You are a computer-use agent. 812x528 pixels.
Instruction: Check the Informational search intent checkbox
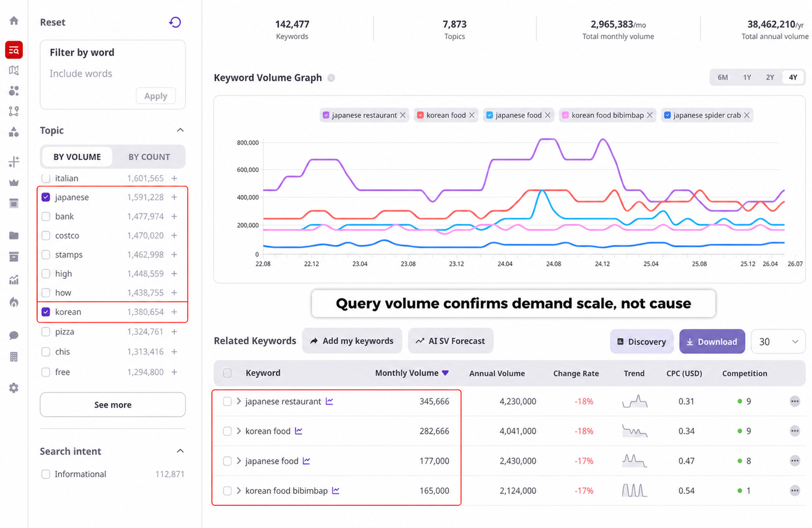[x=46, y=474]
